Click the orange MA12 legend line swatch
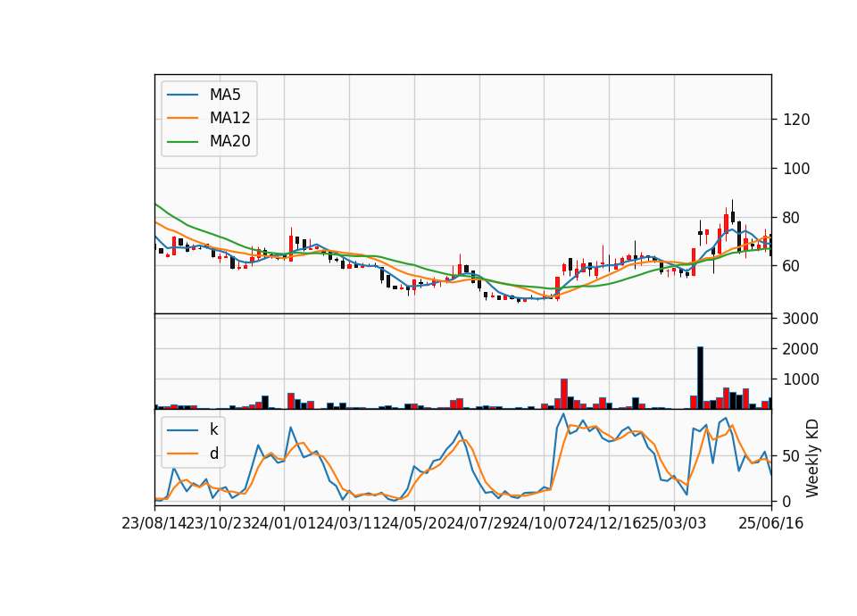Viewport: 857px width, 616px height. tap(182, 118)
